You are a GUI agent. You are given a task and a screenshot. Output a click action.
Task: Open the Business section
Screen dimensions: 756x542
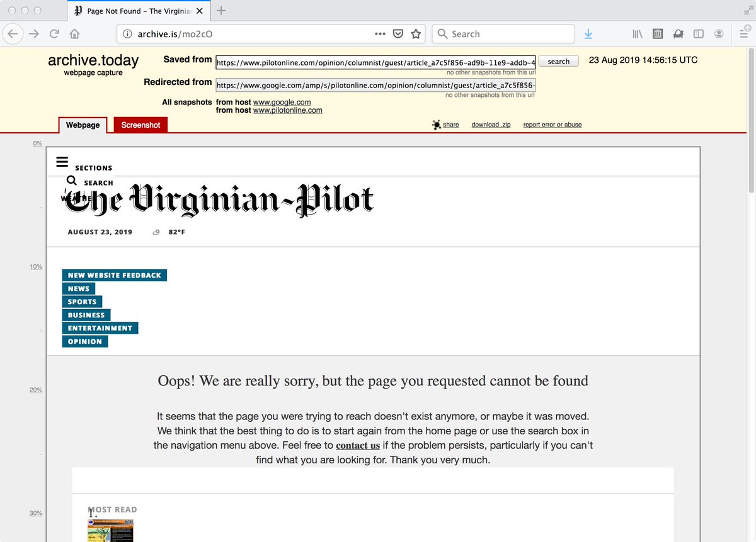(x=86, y=315)
